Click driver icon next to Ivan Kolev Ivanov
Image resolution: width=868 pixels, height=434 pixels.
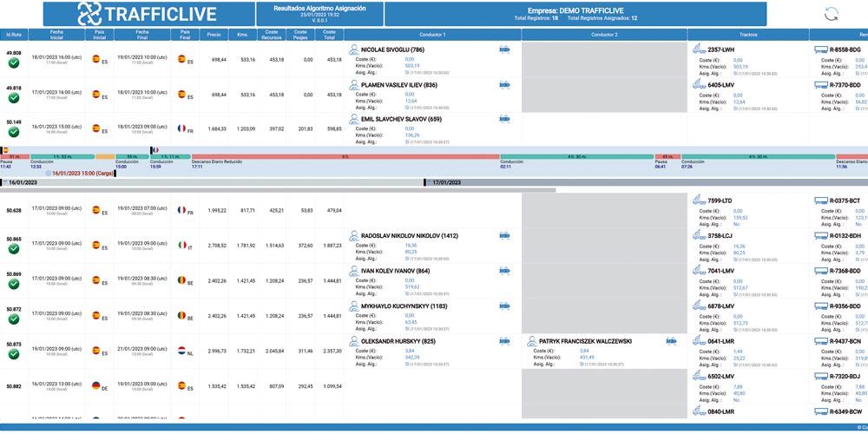(353, 271)
